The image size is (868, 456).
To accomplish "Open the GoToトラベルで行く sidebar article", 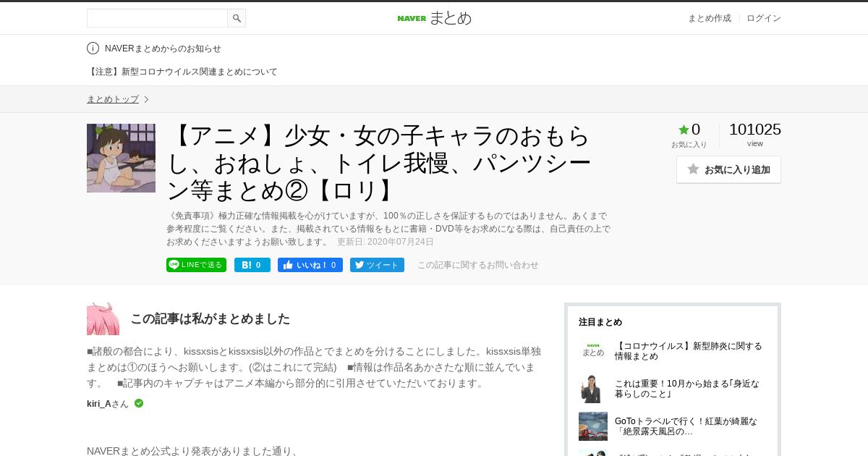I will click(686, 426).
